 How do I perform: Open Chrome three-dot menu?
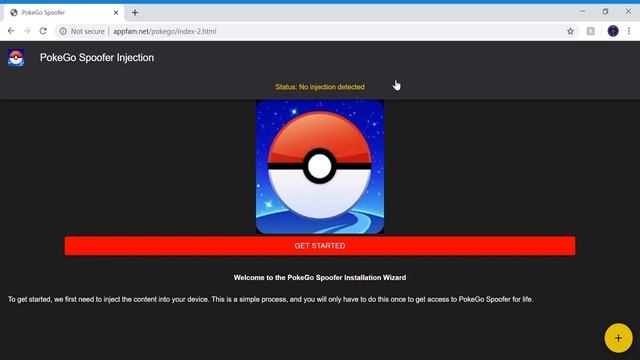click(629, 31)
